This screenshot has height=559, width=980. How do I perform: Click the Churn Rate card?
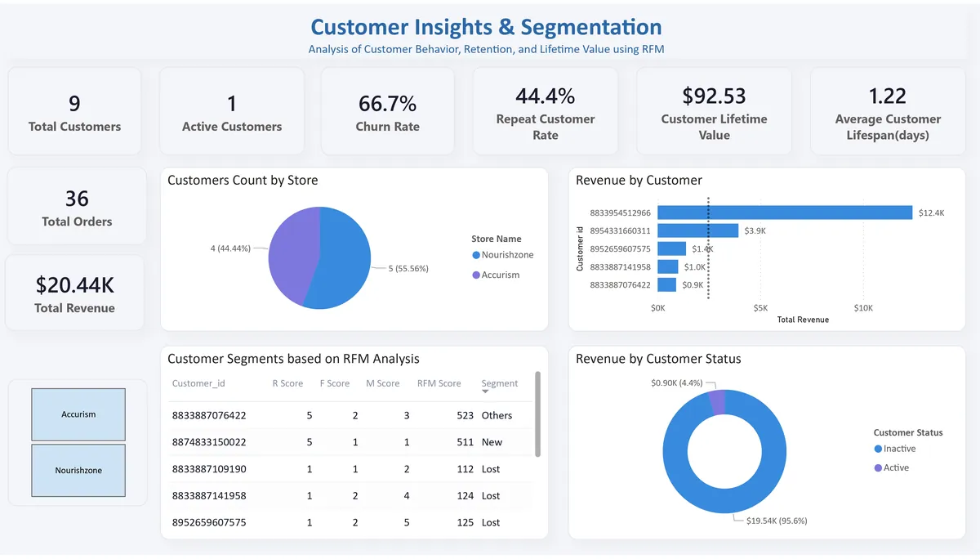387,111
